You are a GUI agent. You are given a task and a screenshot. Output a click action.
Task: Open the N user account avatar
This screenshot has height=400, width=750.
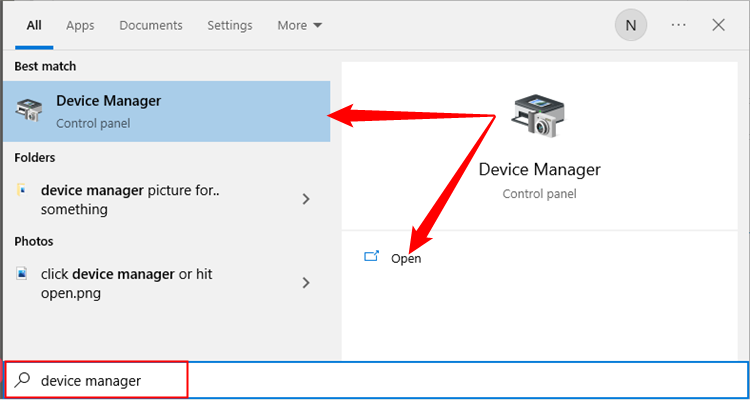(x=631, y=25)
